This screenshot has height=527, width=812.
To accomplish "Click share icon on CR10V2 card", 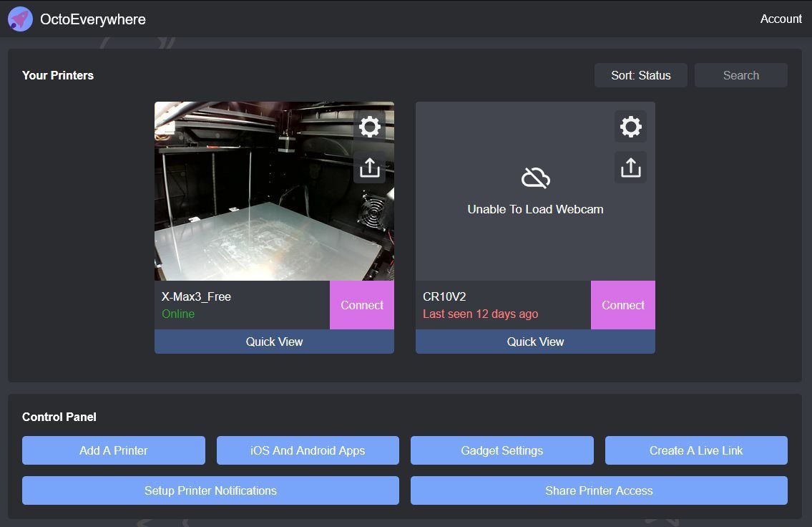I will pyautogui.click(x=631, y=168).
